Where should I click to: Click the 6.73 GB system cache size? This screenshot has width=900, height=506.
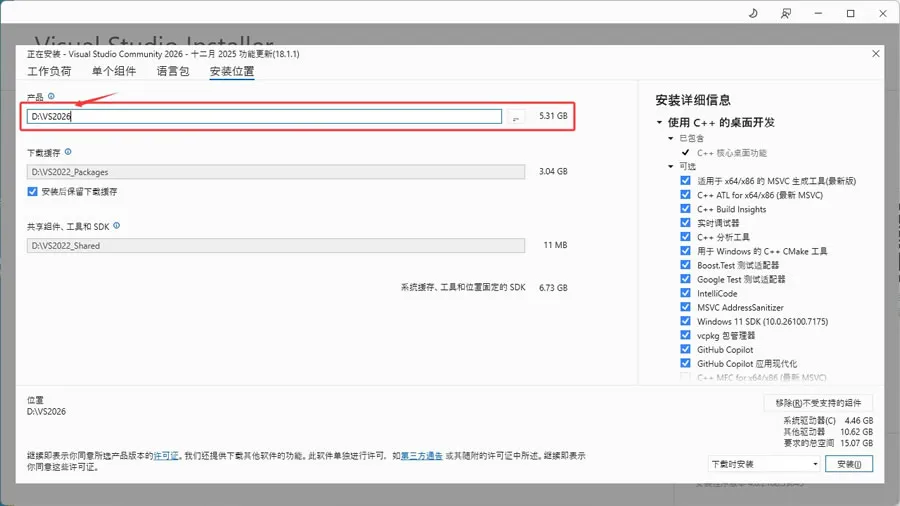click(553, 287)
